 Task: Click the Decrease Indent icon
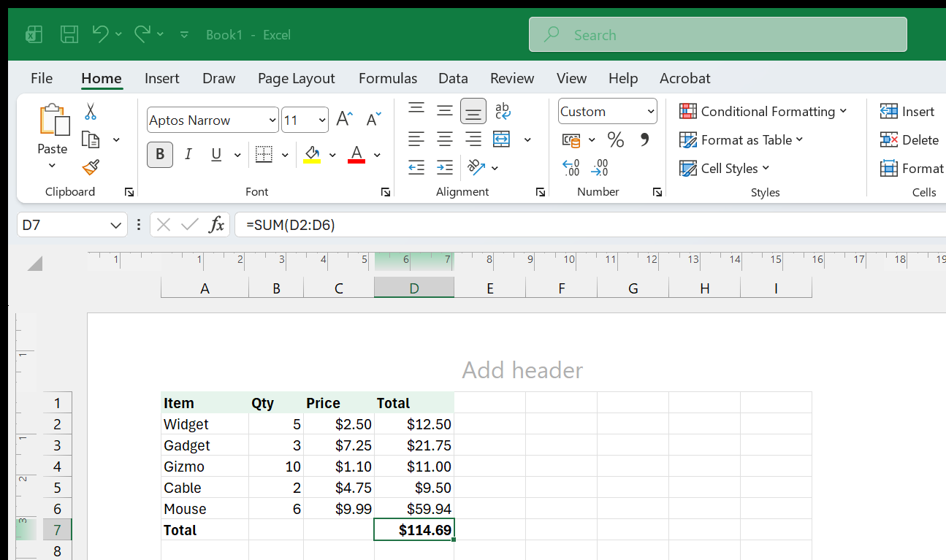click(x=416, y=168)
